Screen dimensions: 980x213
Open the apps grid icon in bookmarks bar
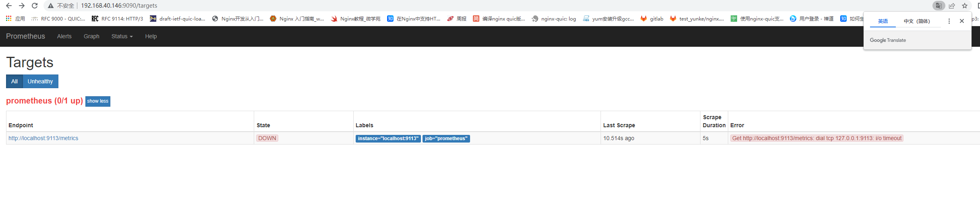8,19
